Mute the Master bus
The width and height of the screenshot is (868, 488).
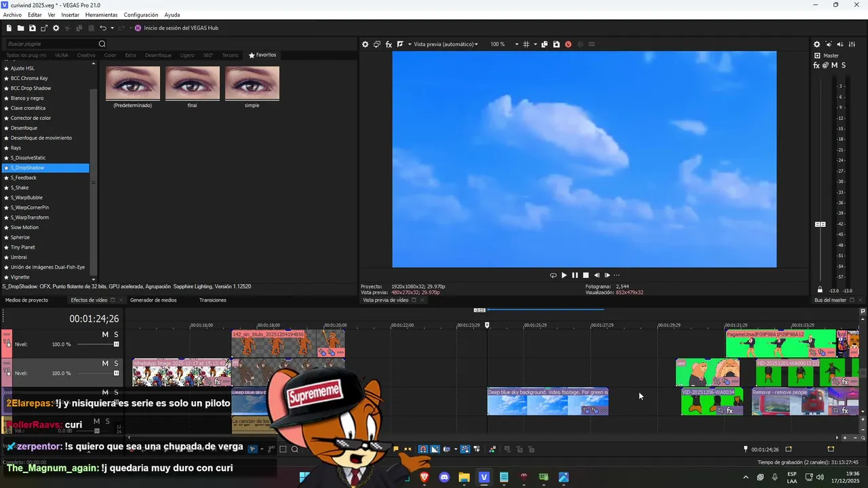[x=834, y=65]
